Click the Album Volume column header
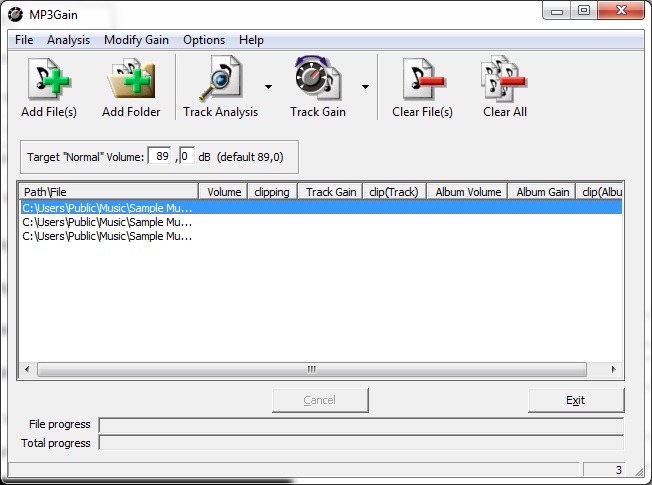 click(467, 192)
